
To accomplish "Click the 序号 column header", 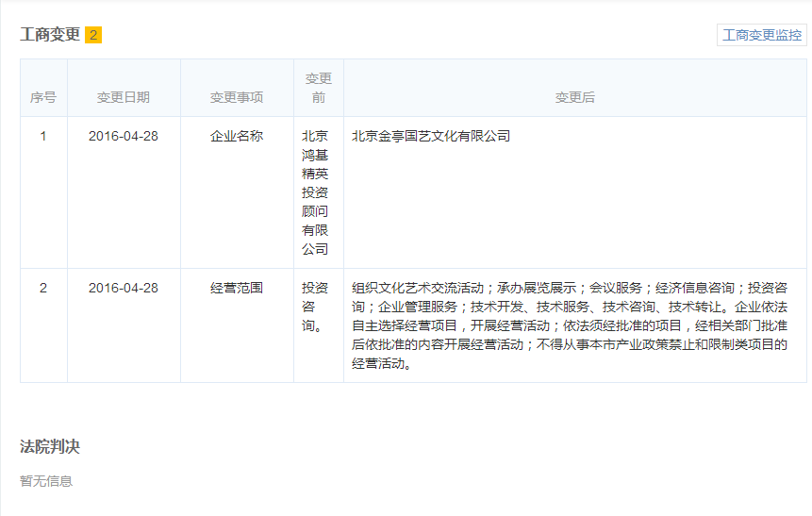I will (x=43, y=97).
